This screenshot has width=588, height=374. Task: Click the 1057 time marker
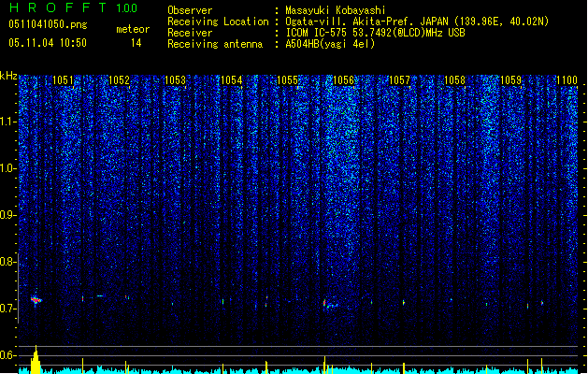399,80
